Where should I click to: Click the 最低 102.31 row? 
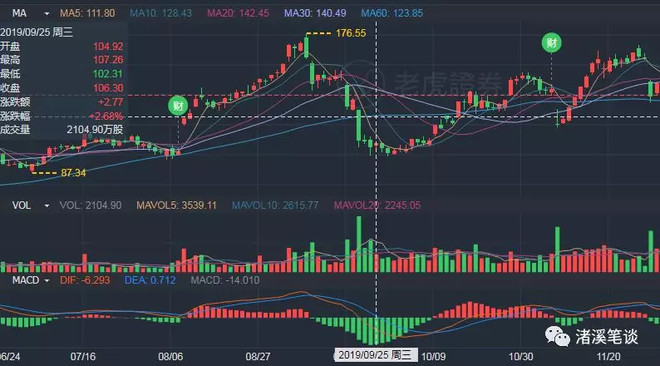point(62,74)
